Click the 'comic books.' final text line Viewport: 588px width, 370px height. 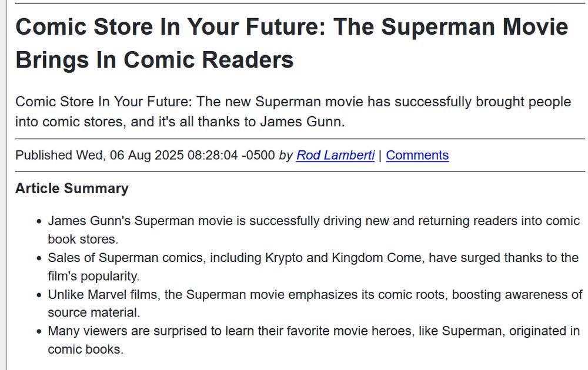coord(85,349)
